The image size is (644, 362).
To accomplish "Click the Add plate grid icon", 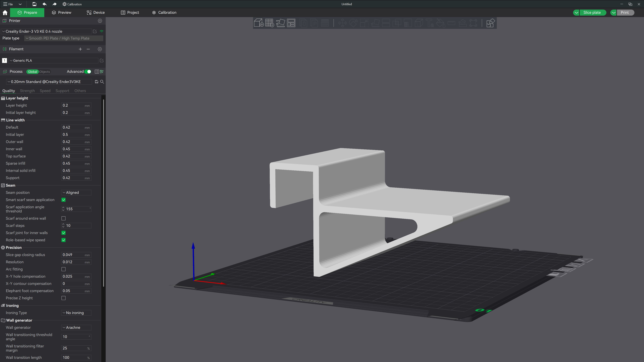I will pyautogui.click(x=270, y=23).
